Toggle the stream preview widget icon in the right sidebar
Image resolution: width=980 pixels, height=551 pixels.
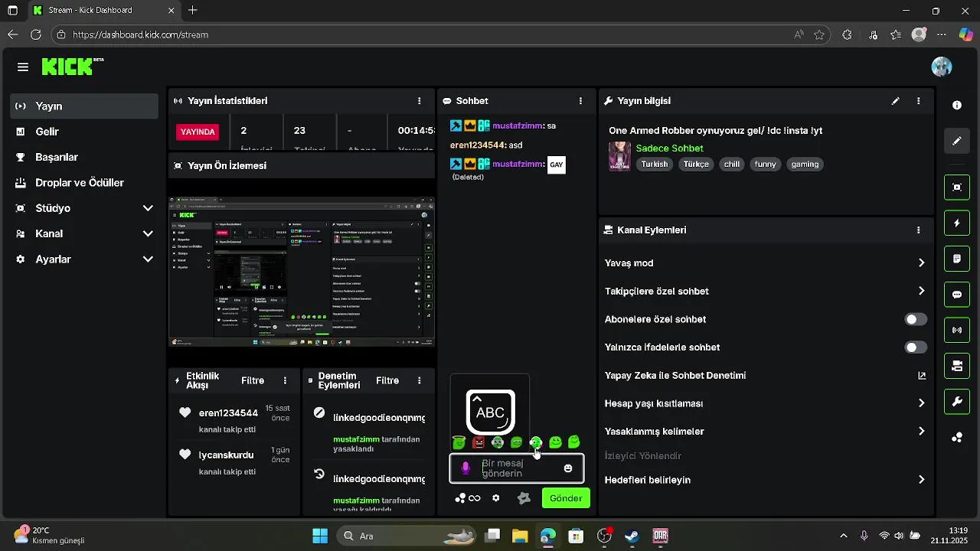coord(957,187)
